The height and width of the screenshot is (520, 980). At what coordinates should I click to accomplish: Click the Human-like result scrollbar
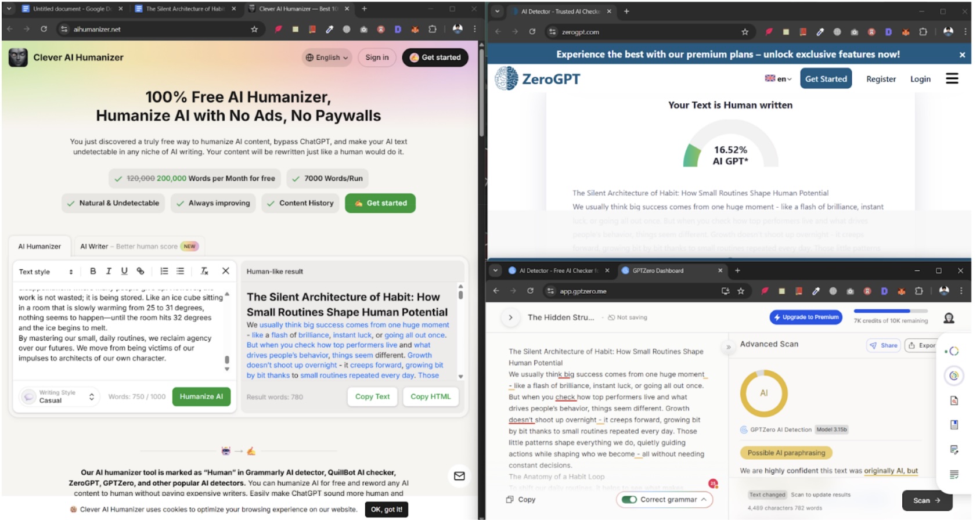click(x=461, y=331)
